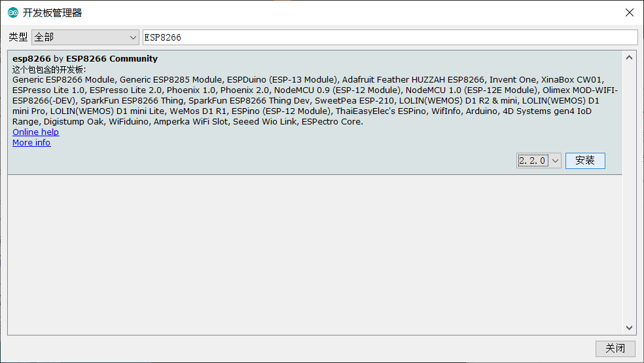The height and width of the screenshot is (363, 644).
Task: Close the Boards Manager window with X
Action: click(629, 12)
